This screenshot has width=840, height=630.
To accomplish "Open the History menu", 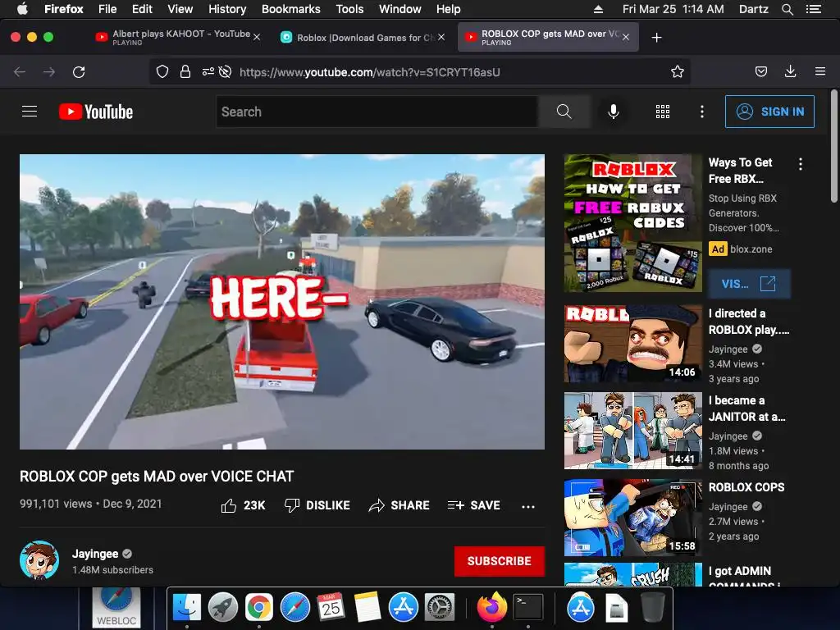I will pyautogui.click(x=227, y=9).
